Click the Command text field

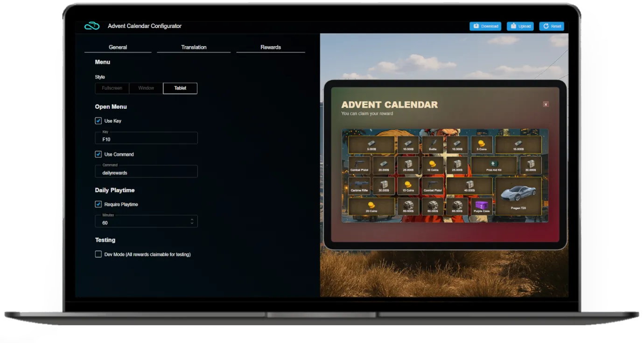(x=146, y=172)
